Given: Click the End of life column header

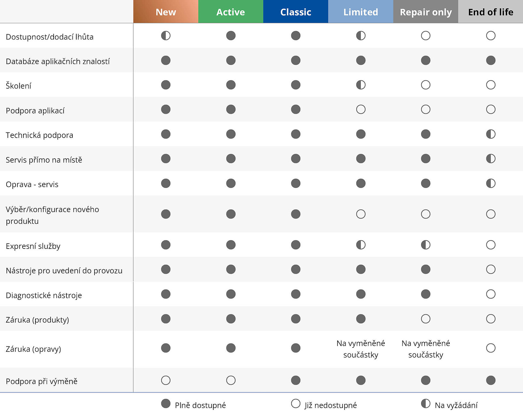Looking at the screenshot, I should pos(491,12).
